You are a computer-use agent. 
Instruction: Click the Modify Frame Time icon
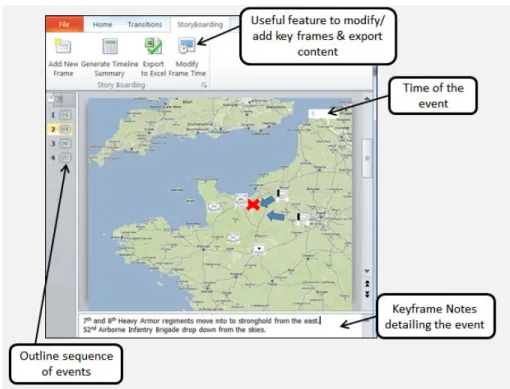[187, 46]
